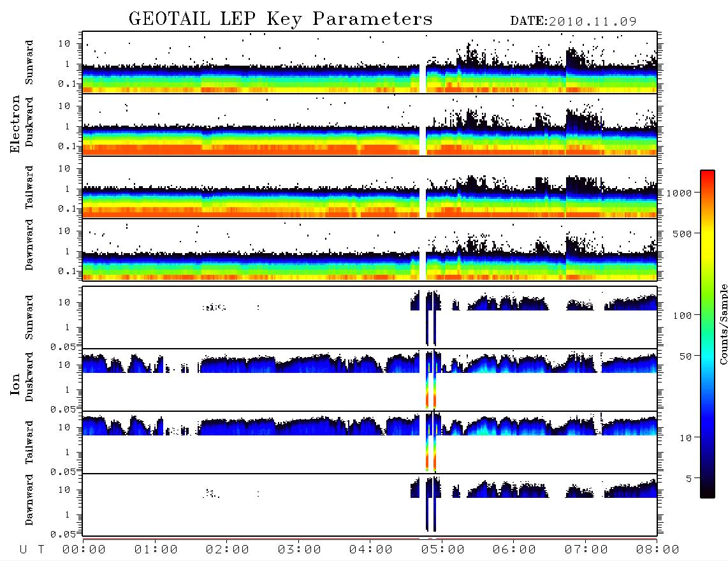Select the Ion Tailward panel label
The height and width of the screenshot is (561, 728).
[x=29, y=442]
